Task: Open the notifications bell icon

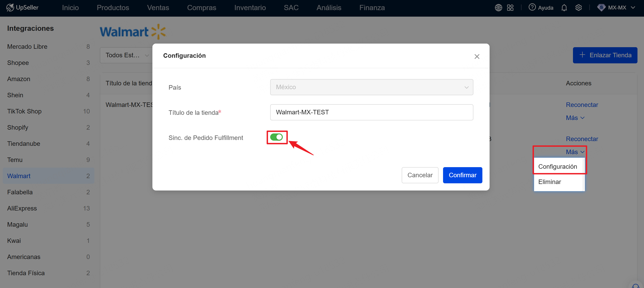Action: 564,8
